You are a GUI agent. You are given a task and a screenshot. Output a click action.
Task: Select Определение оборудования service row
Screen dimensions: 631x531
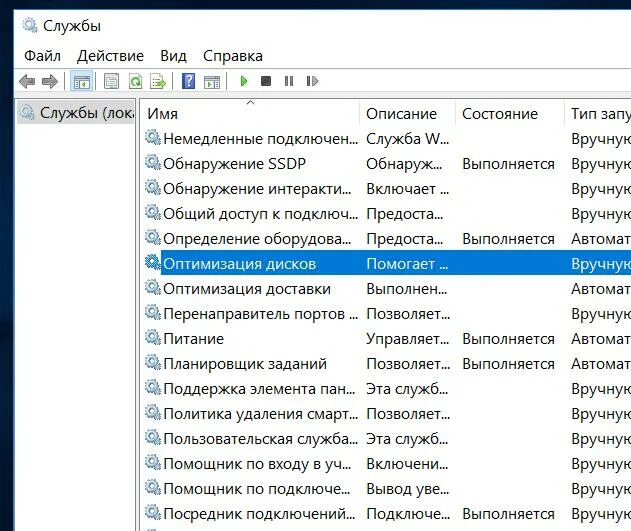(388, 239)
